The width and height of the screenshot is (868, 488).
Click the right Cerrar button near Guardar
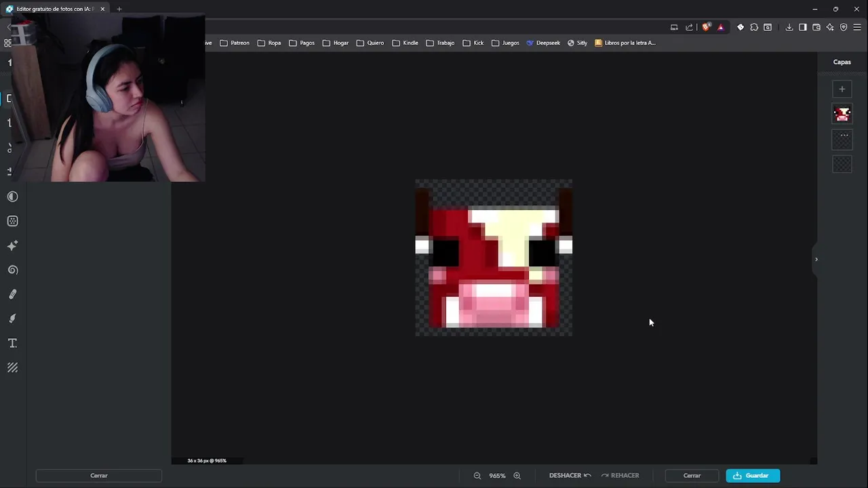(692, 476)
